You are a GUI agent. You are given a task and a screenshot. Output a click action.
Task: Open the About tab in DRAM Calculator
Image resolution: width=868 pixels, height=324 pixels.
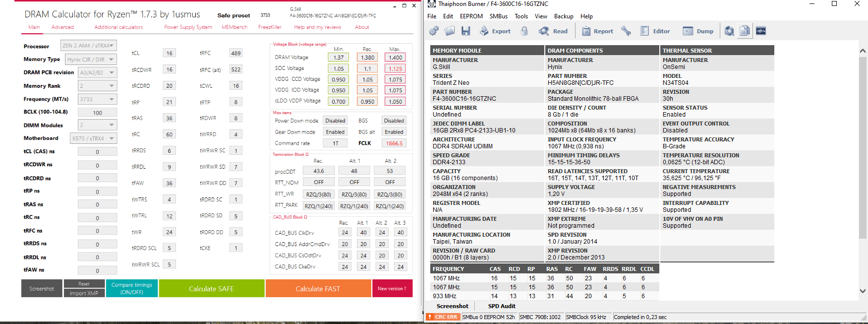click(362, 27)
